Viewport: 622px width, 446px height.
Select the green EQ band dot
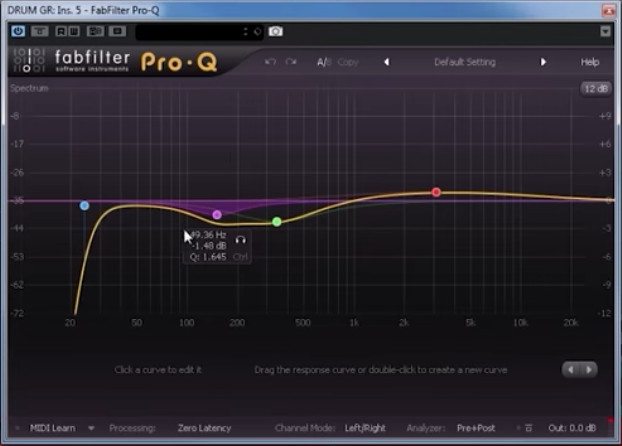[x=277, y=222]
